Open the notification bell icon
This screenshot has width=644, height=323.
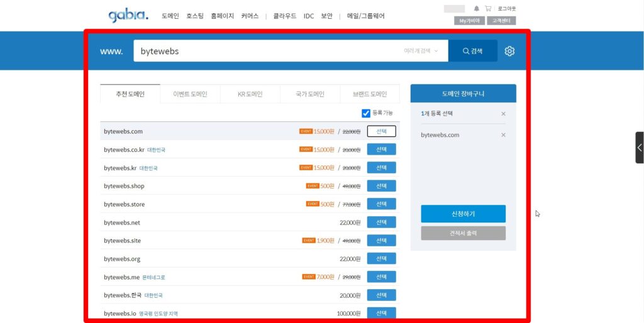click(x=477, y=8)
